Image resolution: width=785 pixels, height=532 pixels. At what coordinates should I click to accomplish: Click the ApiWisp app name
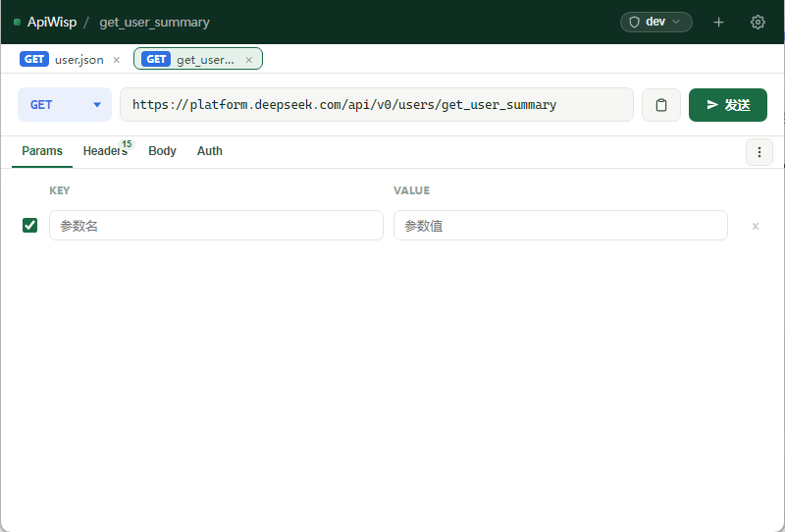tap(52, 22)
